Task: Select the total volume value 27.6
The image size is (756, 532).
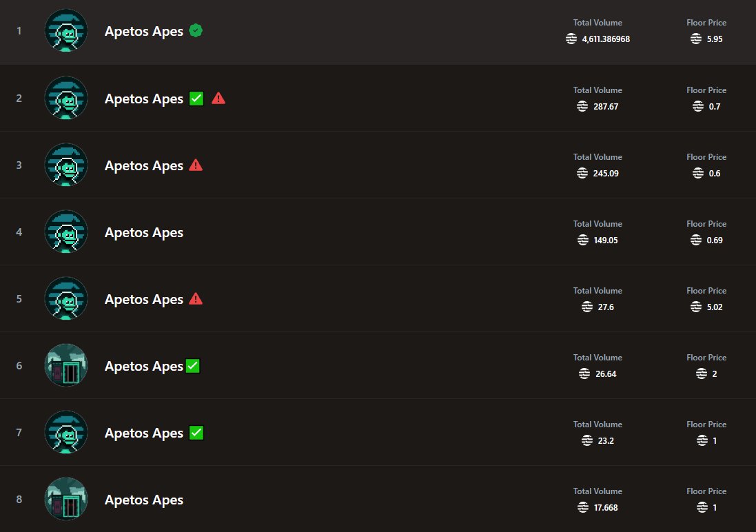Action: pyautogui.click(x=606, y=307)
